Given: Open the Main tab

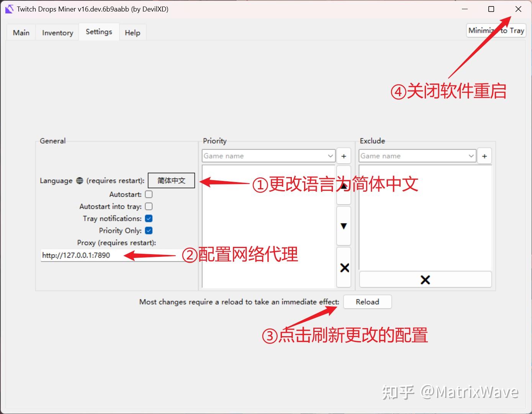Looking at the screenshot, I should (21, 33).
